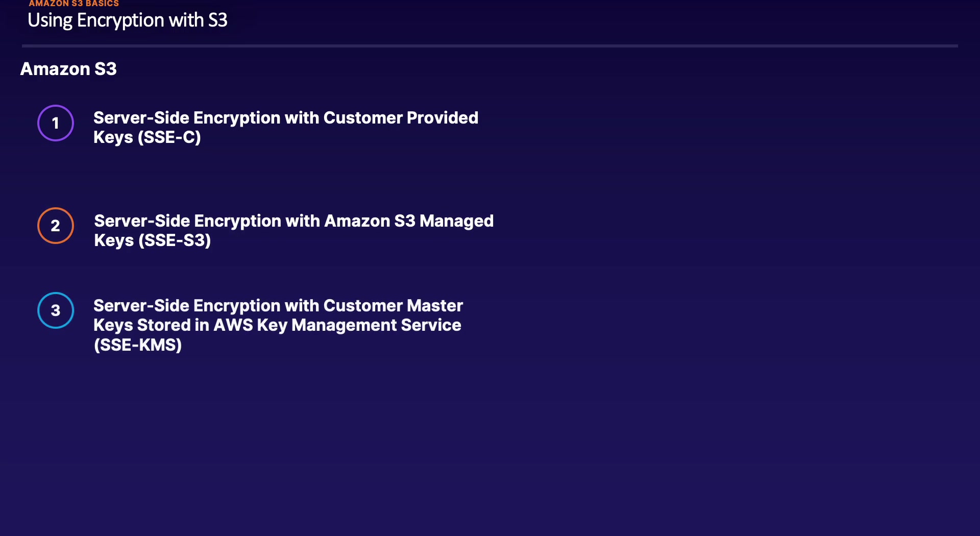Click the words Amazon S3 in item two
The image size is (980, 536).
pos(370,221)
